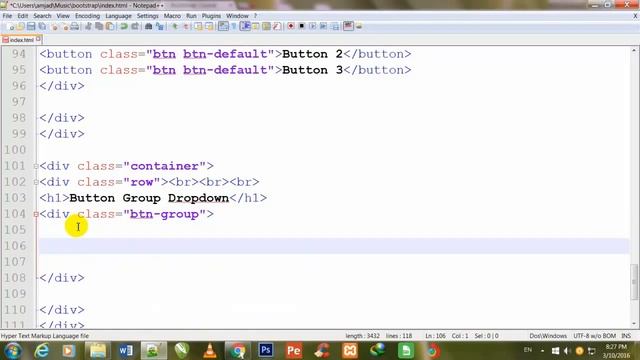Open the Encoding menu
This screenshot has height=360, width=640.
click(87, 16)
